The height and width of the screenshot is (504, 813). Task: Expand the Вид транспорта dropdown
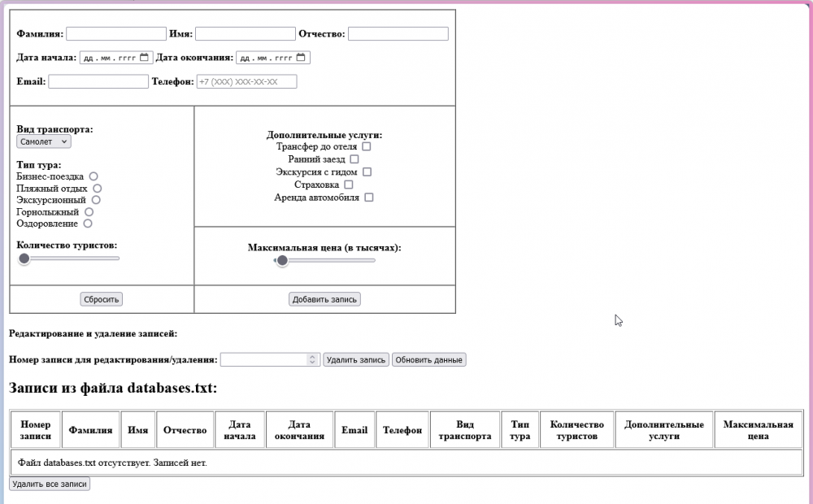pos(44,141)
